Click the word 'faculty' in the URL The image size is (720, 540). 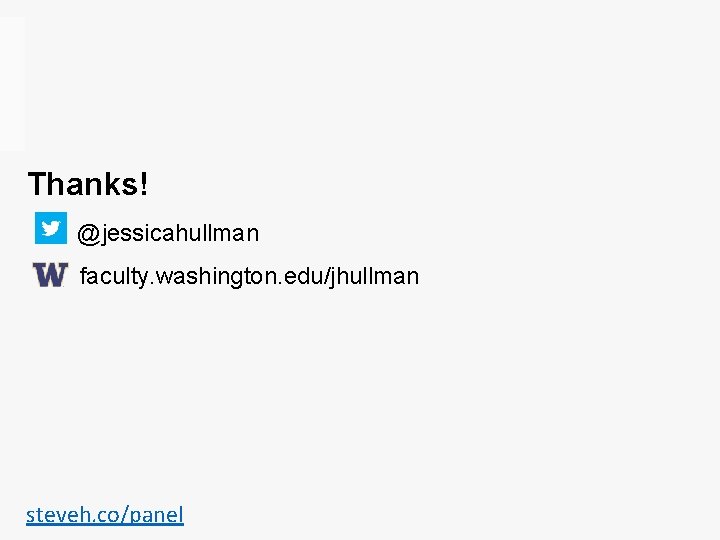click(x=113, y=276)
